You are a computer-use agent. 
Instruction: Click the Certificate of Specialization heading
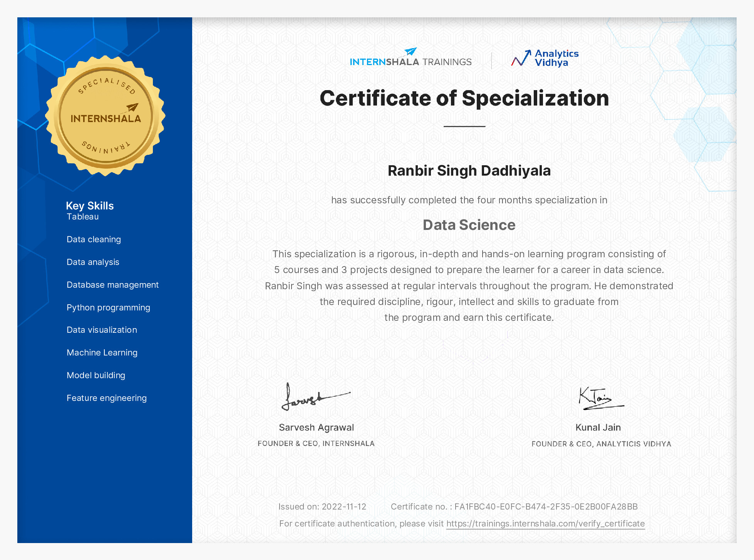[x=464, y=98]
